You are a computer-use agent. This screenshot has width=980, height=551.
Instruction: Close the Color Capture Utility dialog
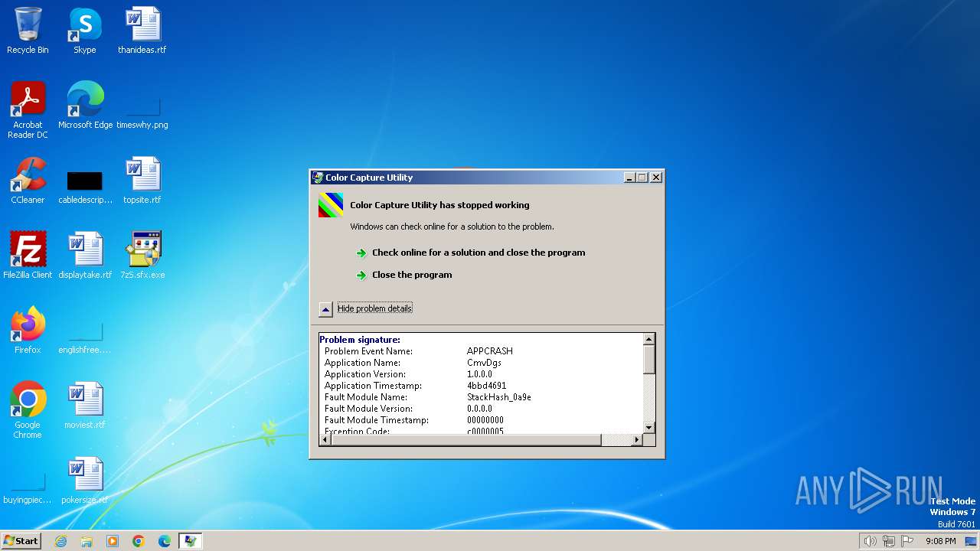pyautogui.click(x=656, y=178)
